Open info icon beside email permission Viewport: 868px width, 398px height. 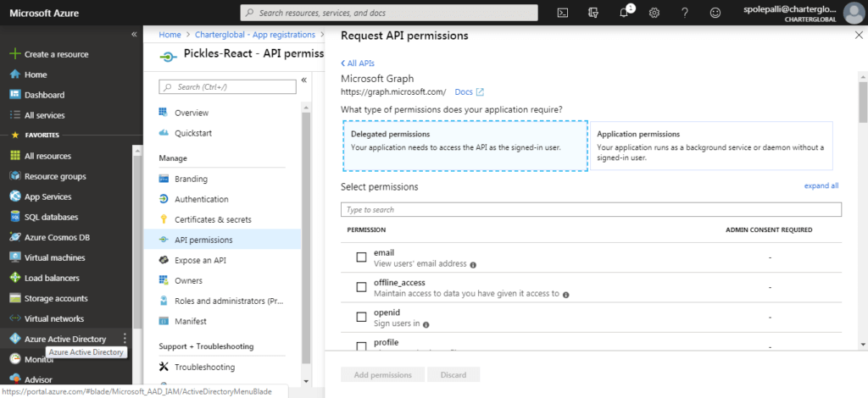473,265
